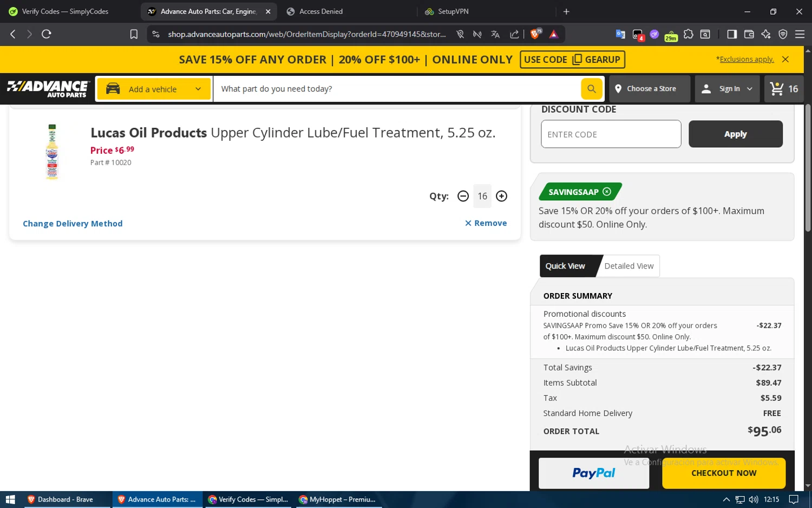
Task: Open Brave Shields lion icon
Action: 535,34
